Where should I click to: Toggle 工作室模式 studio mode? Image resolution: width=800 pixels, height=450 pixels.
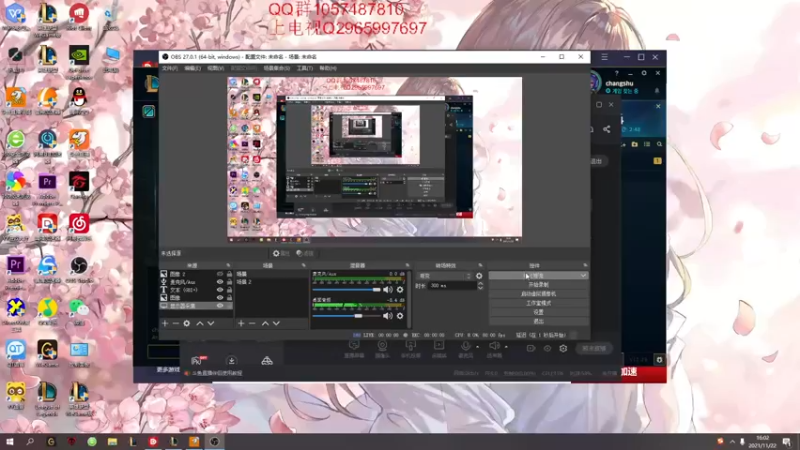point(538,303)
